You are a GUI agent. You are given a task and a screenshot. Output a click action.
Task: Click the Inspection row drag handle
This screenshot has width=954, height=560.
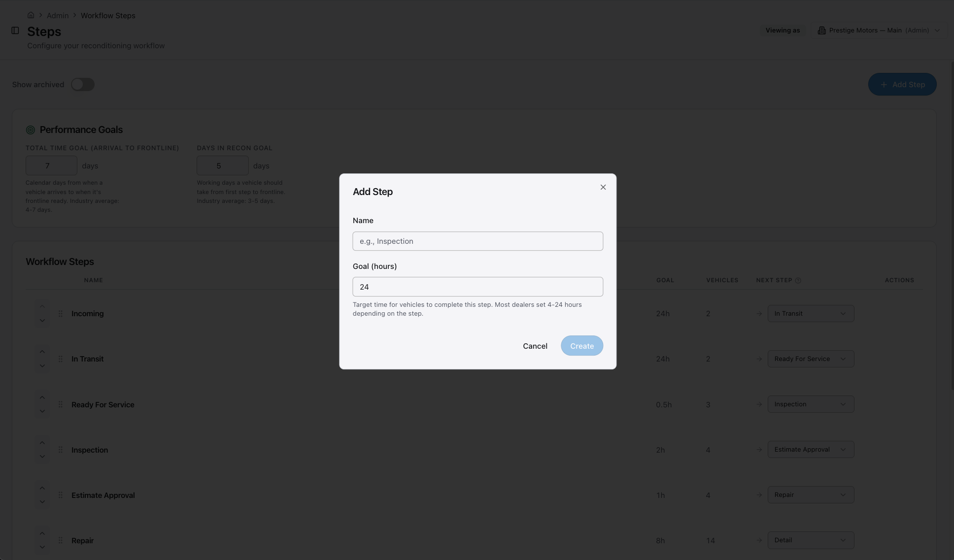coord(61,450)
